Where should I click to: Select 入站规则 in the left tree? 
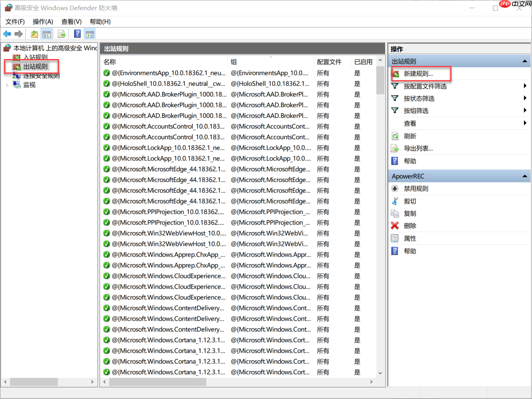(x=35, y=57)
